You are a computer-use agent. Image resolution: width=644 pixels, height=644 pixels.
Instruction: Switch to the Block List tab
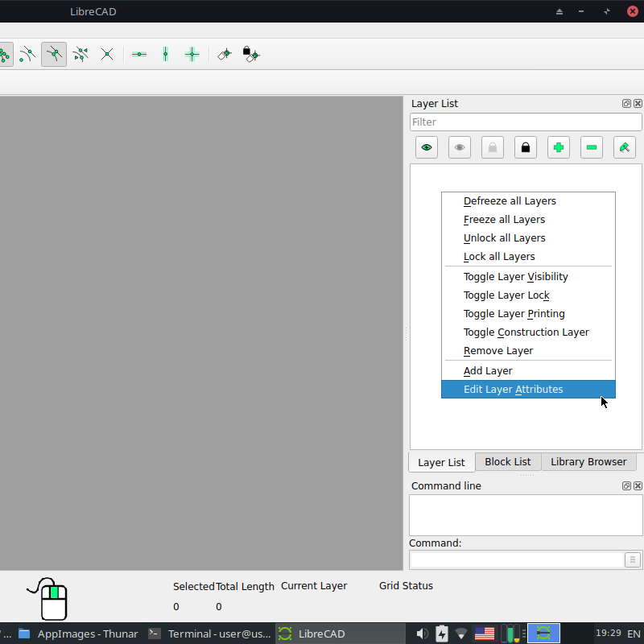507,461
